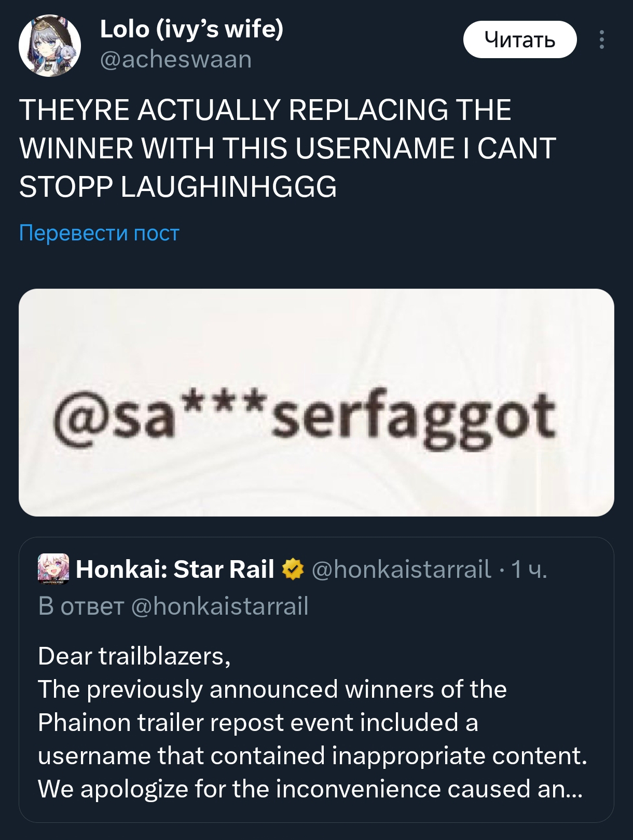Click the Перевести пост translate link

[x=99, y=233]
